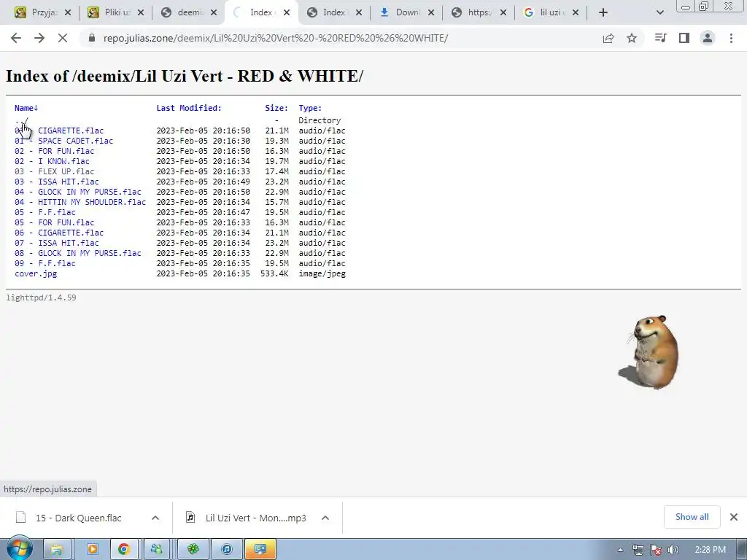
Task: Click the address bar URL
Action: pos(275,38)
